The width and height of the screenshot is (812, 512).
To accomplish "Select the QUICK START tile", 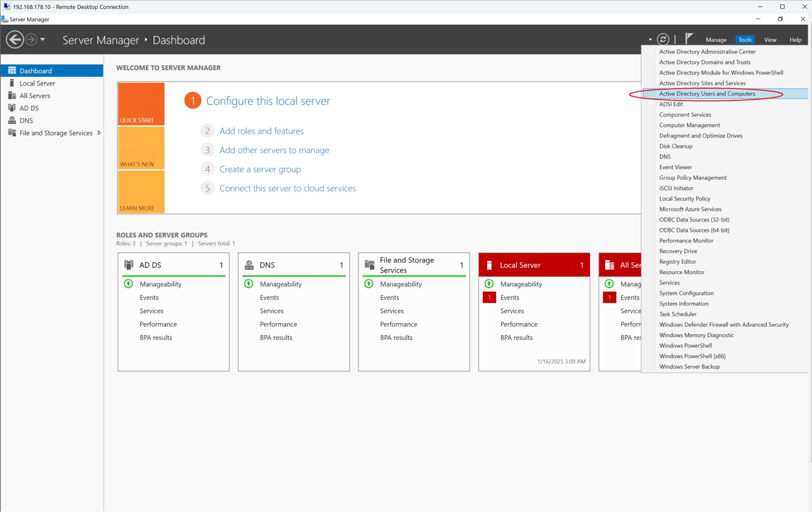I will [x=141, y=104].
